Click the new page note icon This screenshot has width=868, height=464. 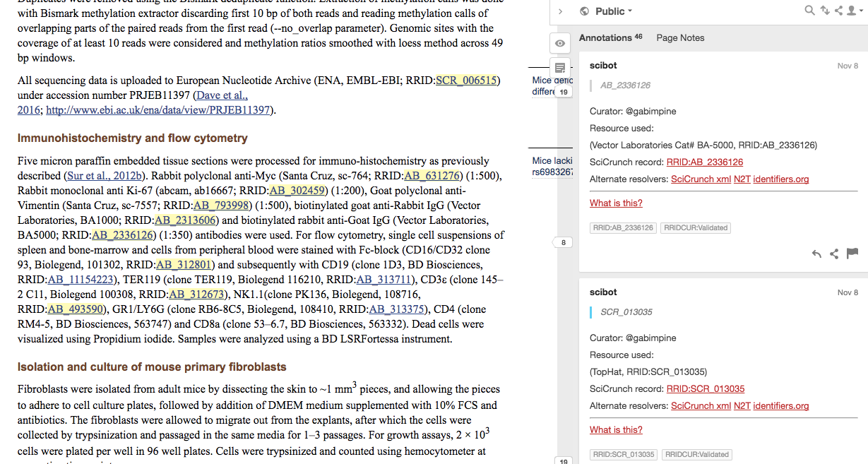[x=559, y=68]
